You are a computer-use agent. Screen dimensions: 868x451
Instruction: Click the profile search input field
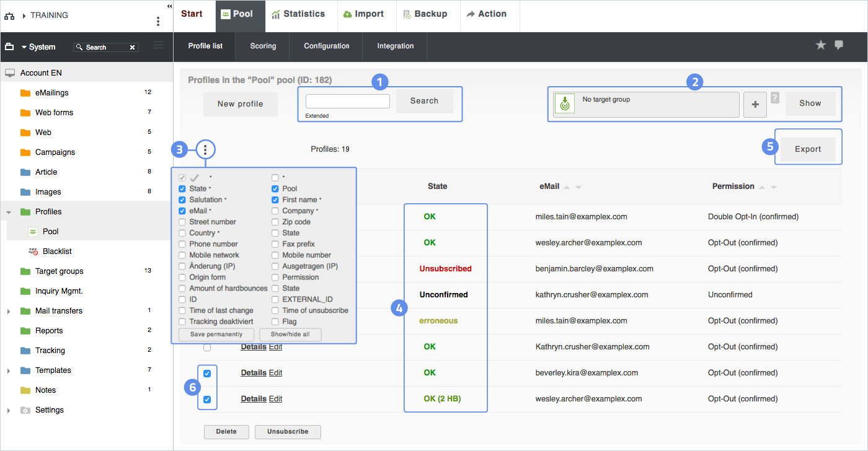tap(347, 101)
